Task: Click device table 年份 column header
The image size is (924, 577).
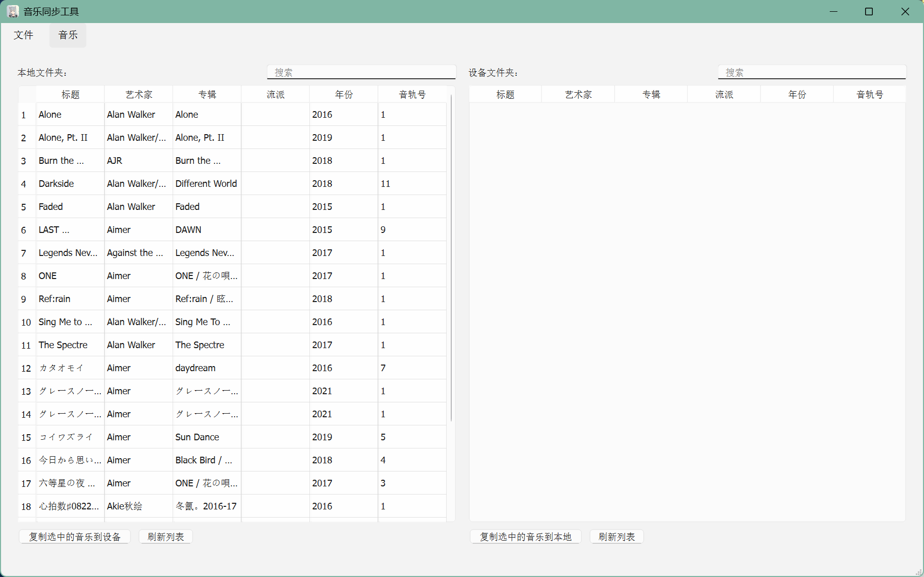Action: click(x=797, y=94)
